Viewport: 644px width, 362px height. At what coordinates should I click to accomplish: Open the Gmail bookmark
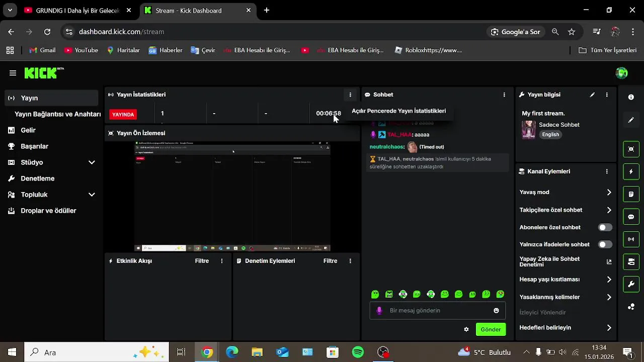coord(42,50)
